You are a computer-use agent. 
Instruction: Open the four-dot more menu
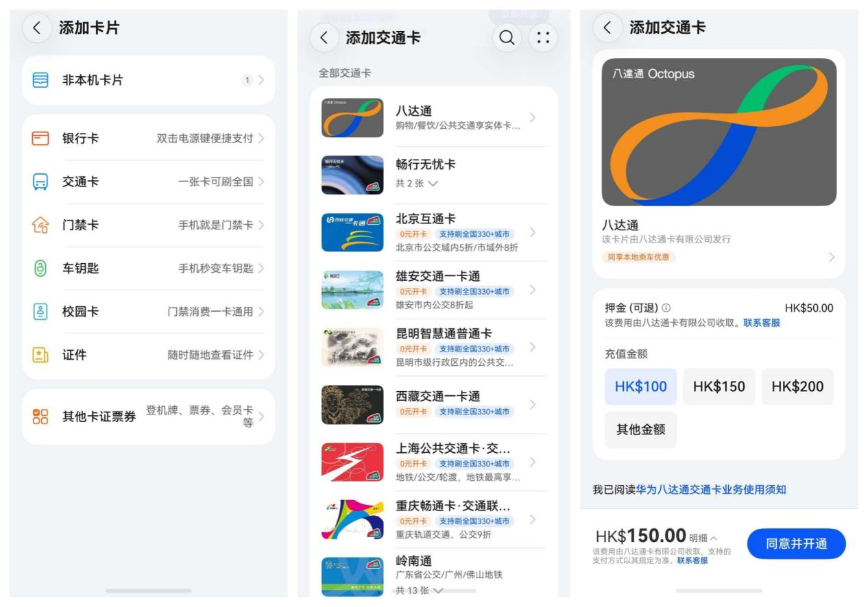point(543,38)
